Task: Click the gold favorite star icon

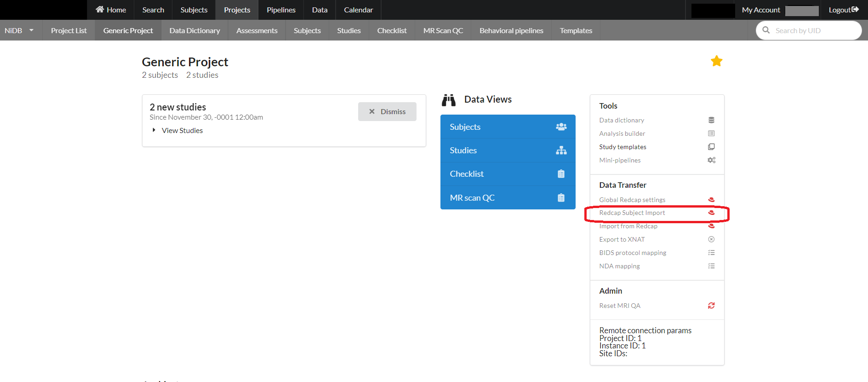Action: point(716,61)
